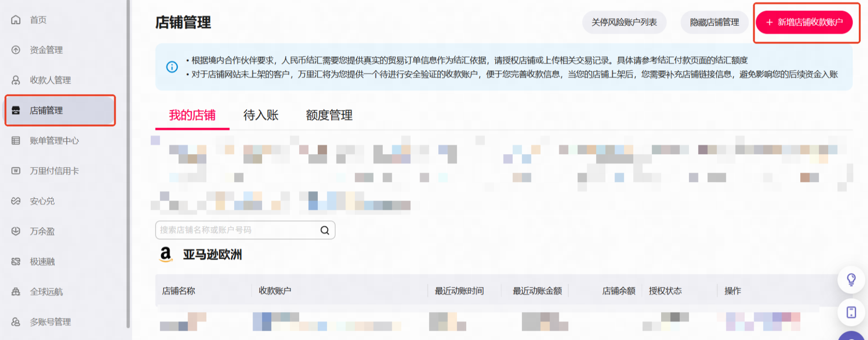Screen dimensions: 868x340
Task: Click the 亚马逊欧洲 section title
Action: pos(212,255)
